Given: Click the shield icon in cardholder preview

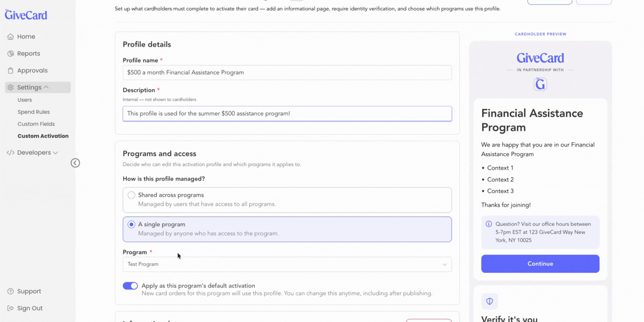Looking at the screenshot, I should pos(489,301).
